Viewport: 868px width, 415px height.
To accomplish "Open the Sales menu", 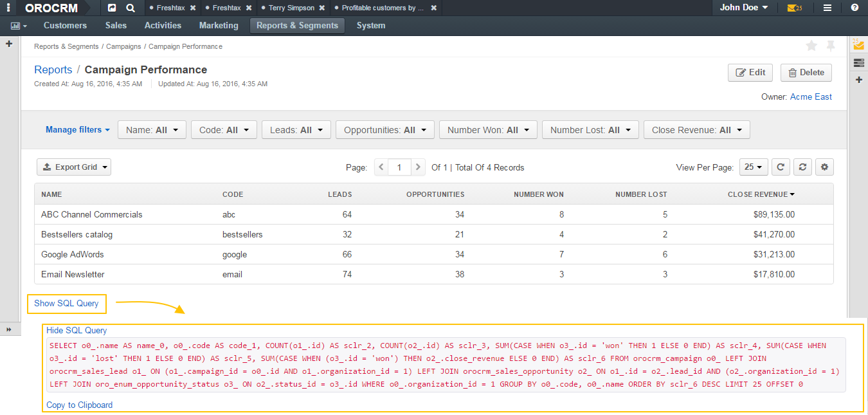I will click(x=116, y=26).
